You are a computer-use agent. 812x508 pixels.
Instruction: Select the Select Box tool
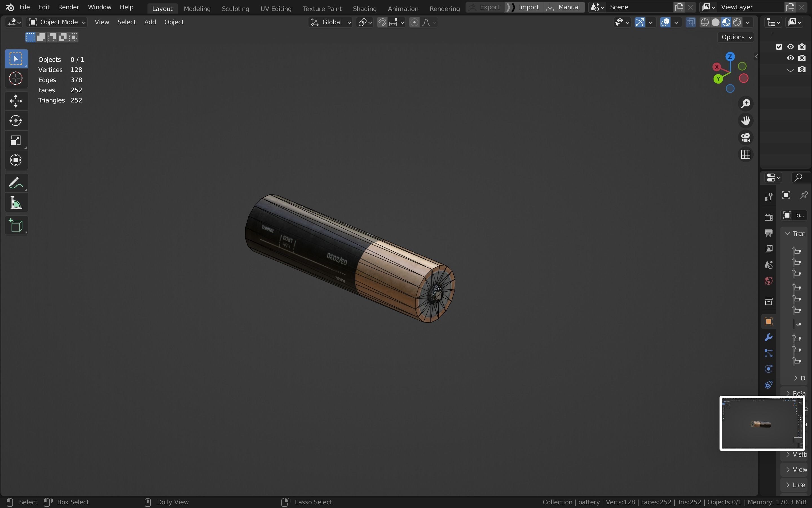coord(16,59)
